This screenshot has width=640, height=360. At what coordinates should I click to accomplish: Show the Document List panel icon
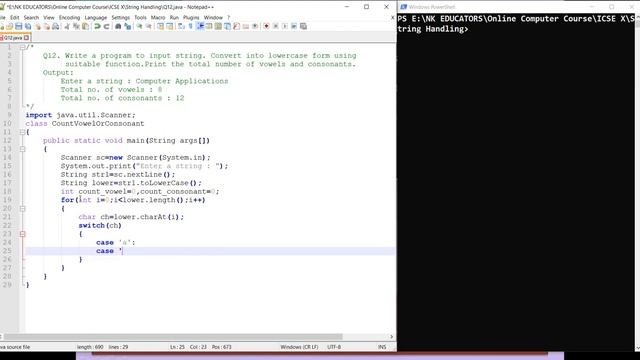pos(227,27)
